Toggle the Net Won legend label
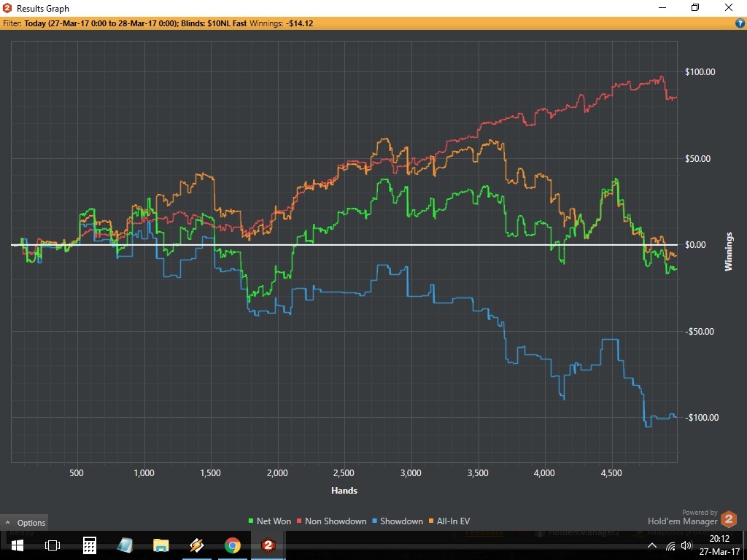747x560 pixels. (x=274, y=521)
